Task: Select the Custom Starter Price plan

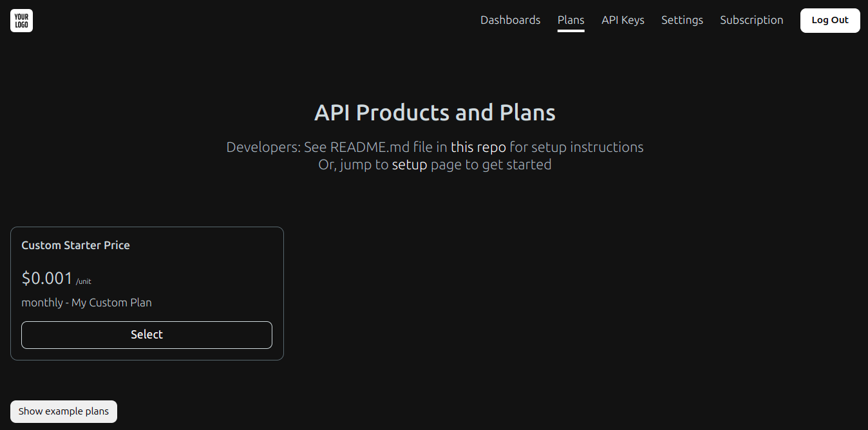Action: pyautogui.click(x=146, y=334)
